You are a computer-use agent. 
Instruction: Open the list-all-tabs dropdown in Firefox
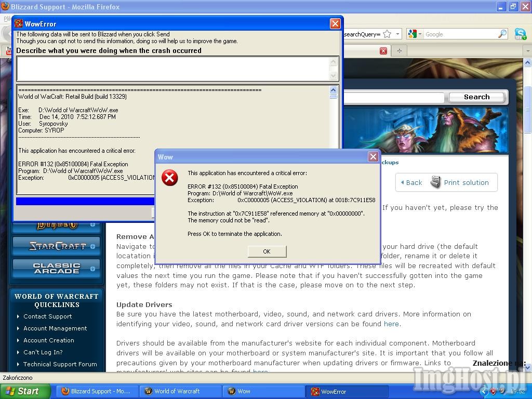pos(528,51)
